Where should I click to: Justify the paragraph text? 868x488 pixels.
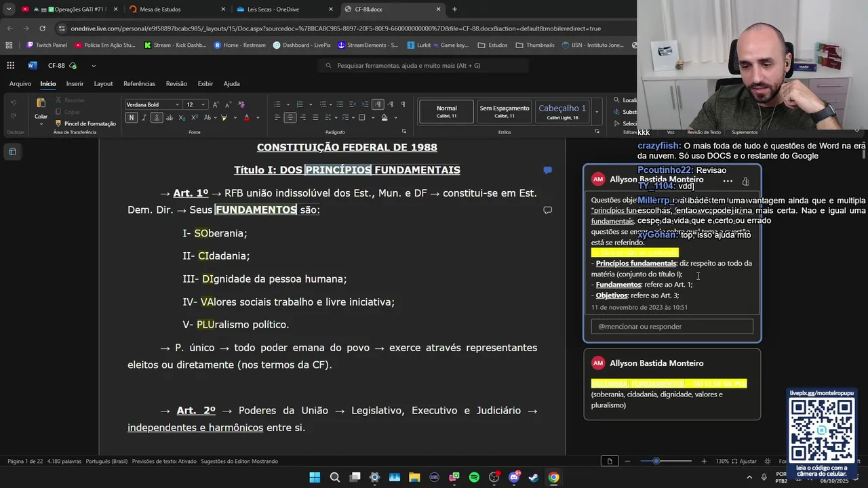315,117
